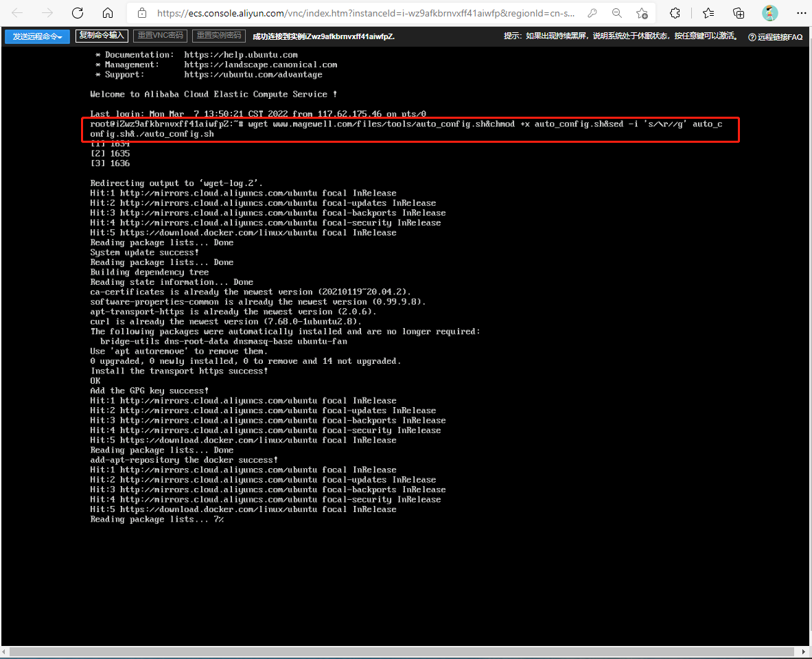The image size is (812, 659).
Task: Click the 复制命令输入 button
Action: 102,36
